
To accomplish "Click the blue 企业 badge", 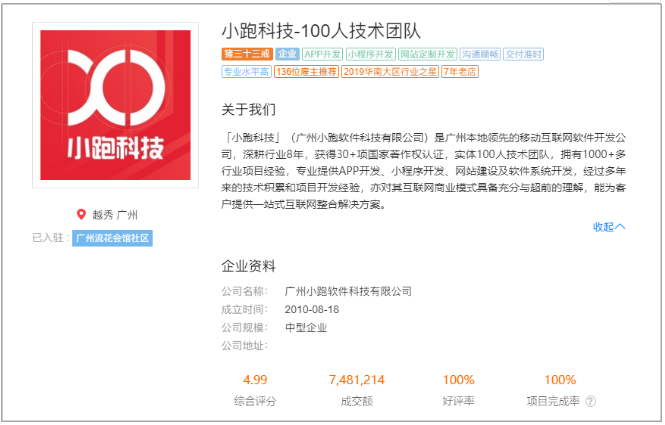I will click(x=286, y=54).
